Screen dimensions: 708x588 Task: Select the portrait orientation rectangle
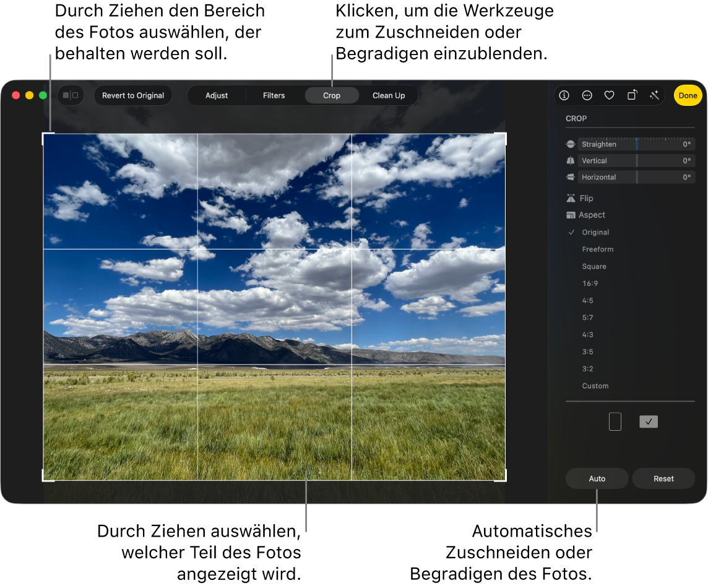pyautogui.click(x=615, y=422)
